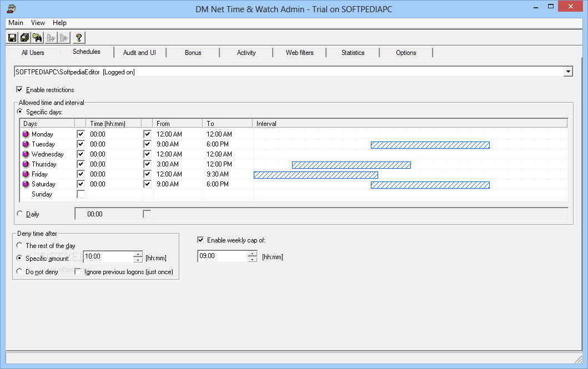
Task: Select The rest of the day option
Action: click(x=19, y=245)
